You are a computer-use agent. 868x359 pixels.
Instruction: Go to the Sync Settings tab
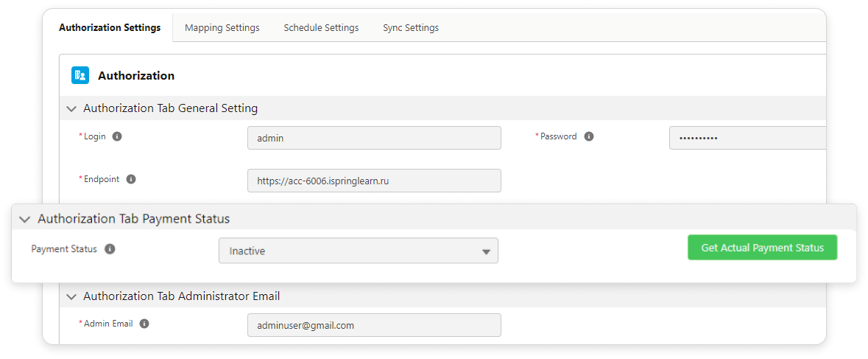411,28
